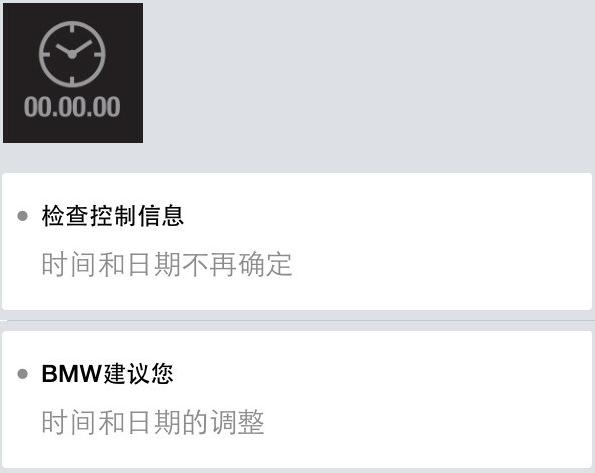This screenshot has height=473, width=595.
Task: Click the 6 o'clock tick on clock
Action: pos(72,81)
